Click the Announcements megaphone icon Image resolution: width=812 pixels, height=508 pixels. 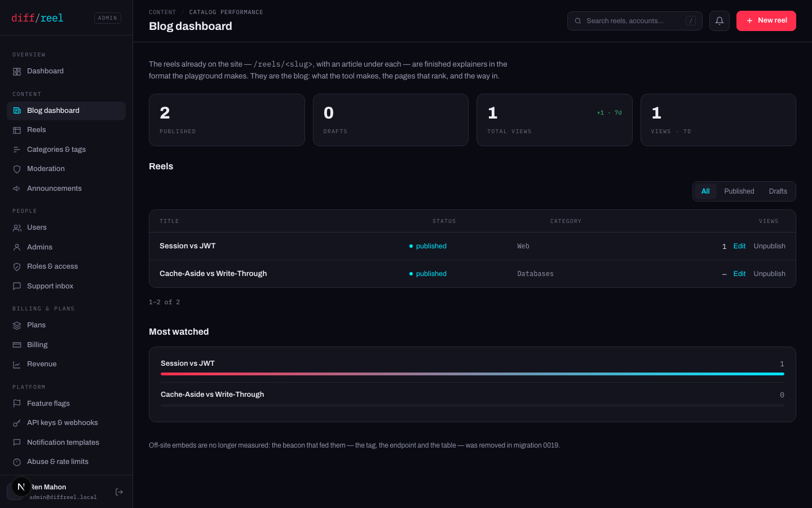[17, 189]
